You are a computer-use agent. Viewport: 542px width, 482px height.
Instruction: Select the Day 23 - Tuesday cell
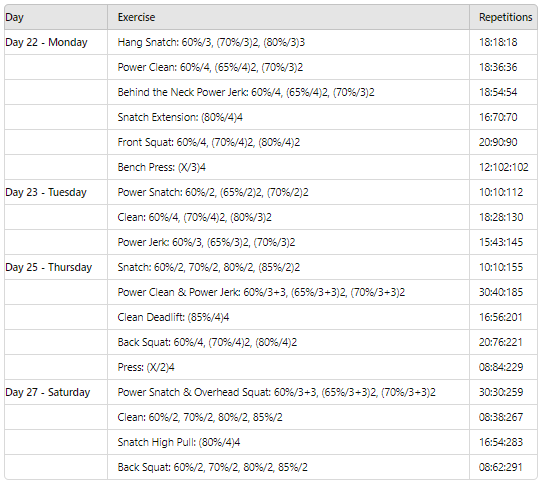(x=56, y=192)
